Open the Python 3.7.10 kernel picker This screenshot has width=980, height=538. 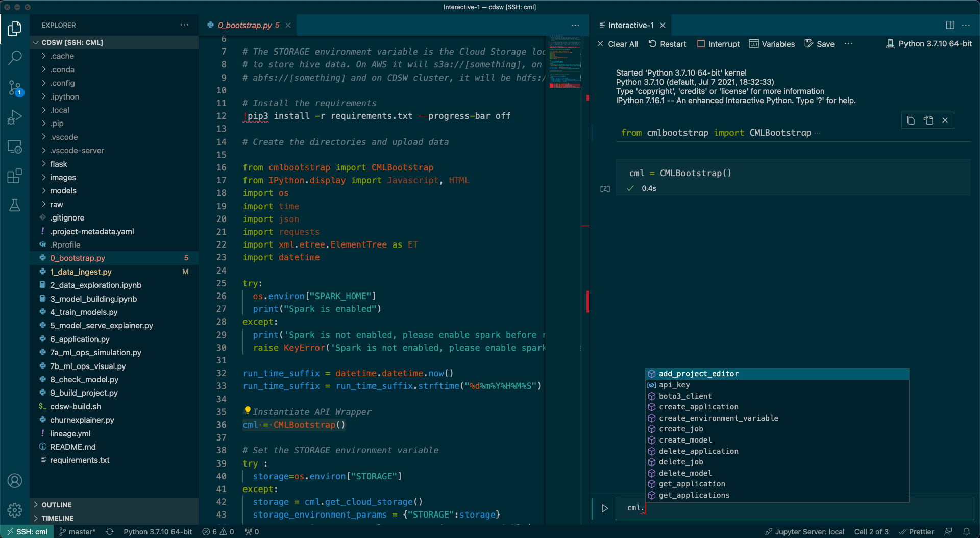[x=928, y=44]
